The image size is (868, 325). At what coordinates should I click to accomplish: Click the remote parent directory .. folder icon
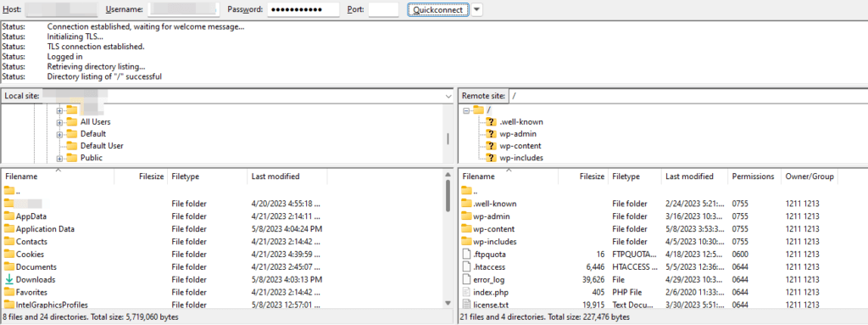[x=466, y=191]
